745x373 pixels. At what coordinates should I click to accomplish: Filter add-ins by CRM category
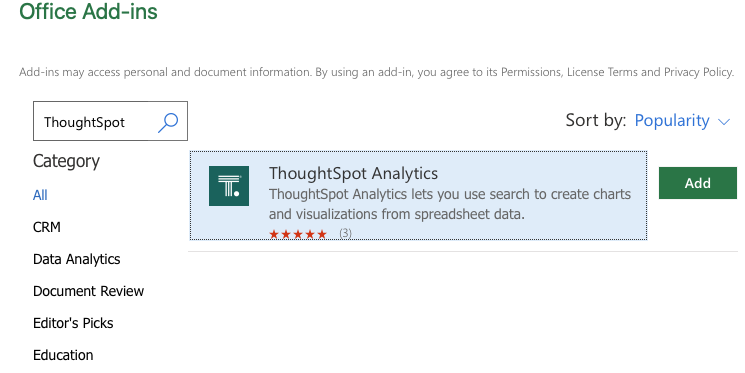[47, 227]
